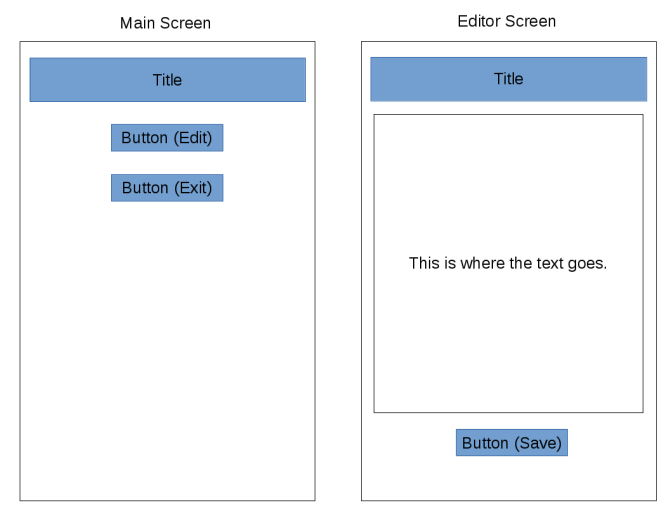The width and height of the screenshot is (670, 517).
Task: Click the text "This is where the text goes."
Action: tap(508, 264)
